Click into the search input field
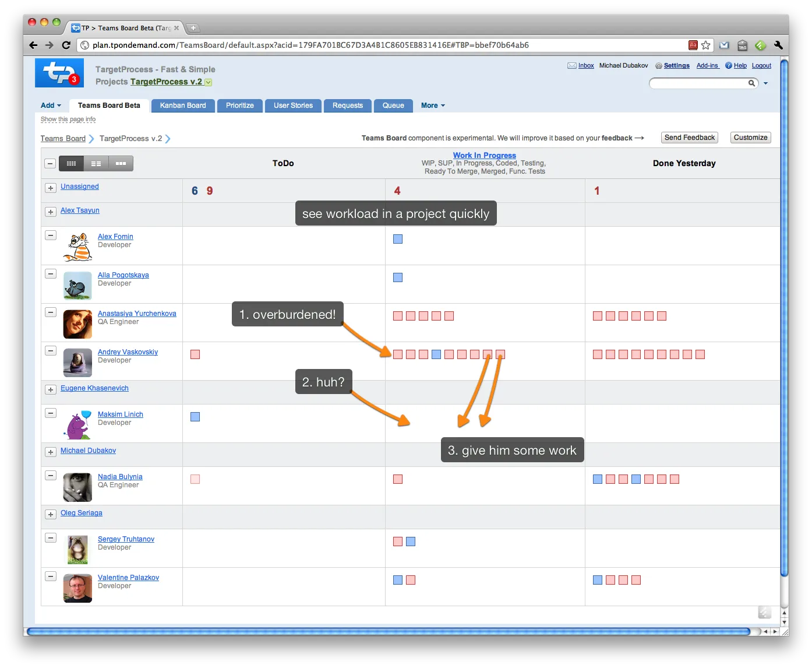 (699, 83)
